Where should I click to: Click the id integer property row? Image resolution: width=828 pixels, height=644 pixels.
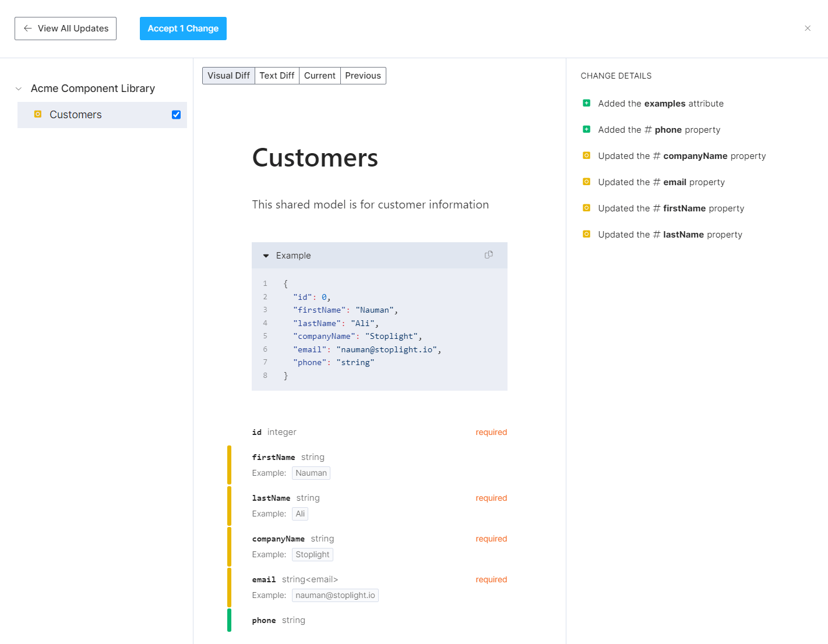(379, 432)
